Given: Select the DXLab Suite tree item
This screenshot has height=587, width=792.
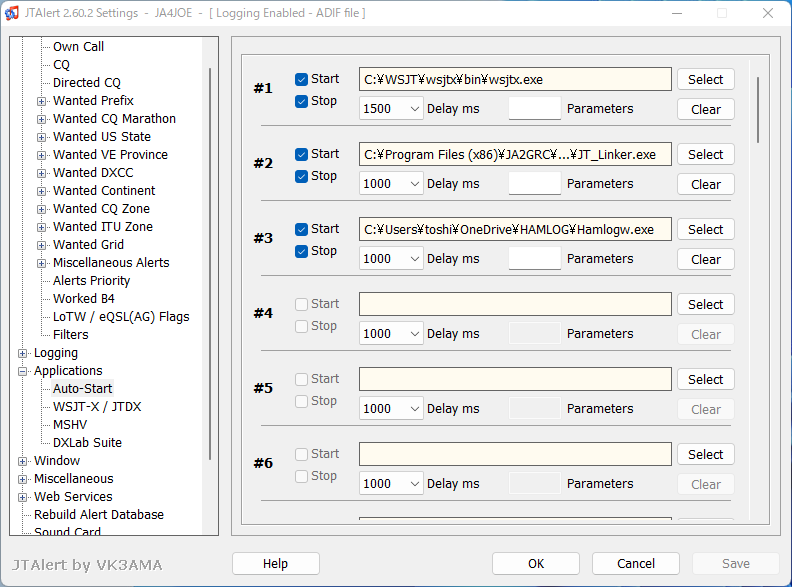Looking at the screenshot, I should coord(87,443).
